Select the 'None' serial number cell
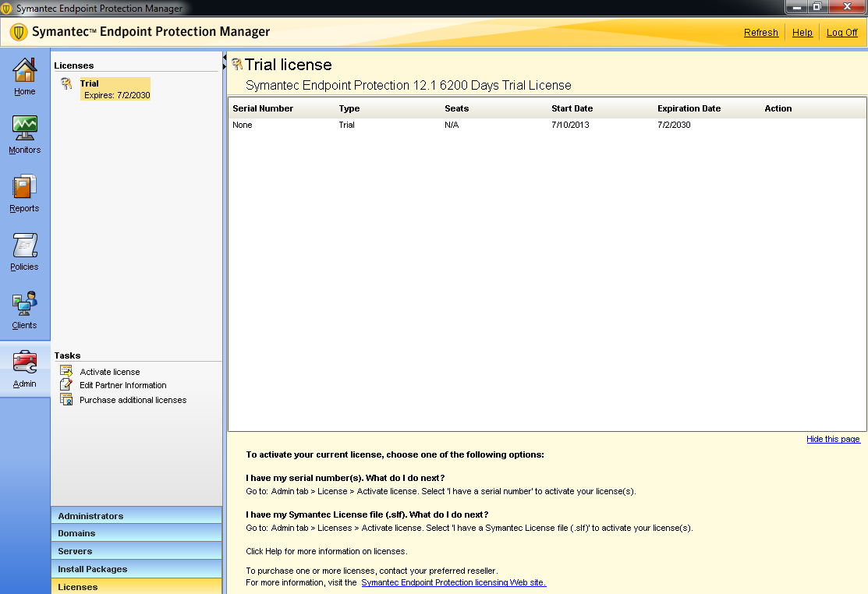Viewport: 868px width, 594px height. (243, 125)
